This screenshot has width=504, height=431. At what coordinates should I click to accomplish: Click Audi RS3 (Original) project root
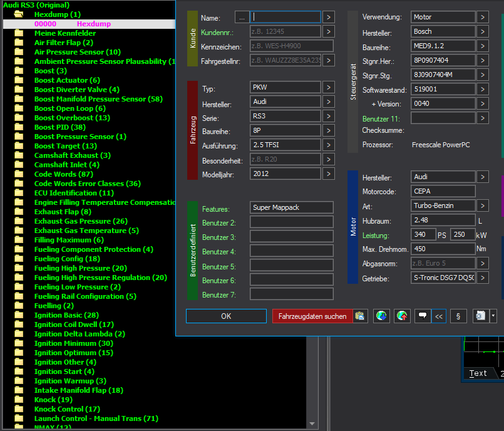[x=36, y=5]
